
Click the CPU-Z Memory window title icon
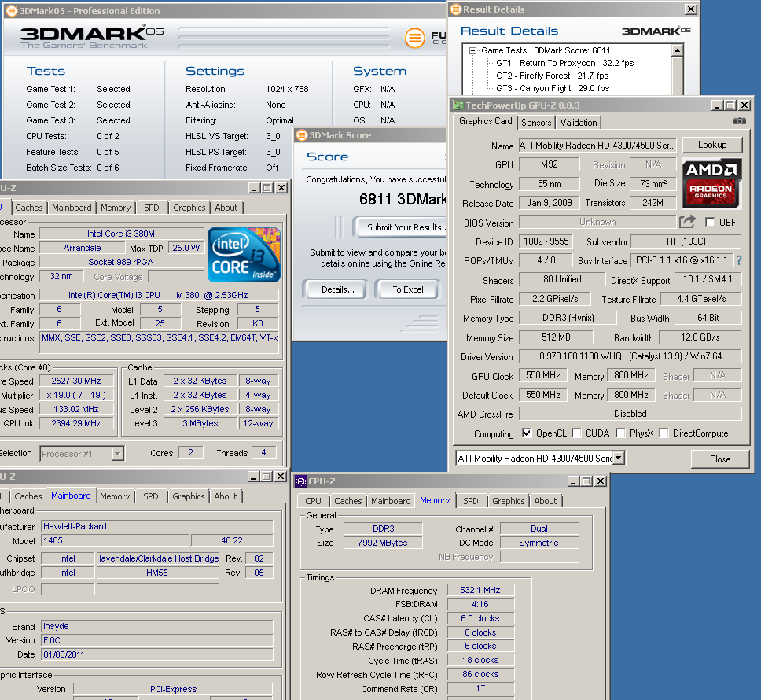coord(301,481)
